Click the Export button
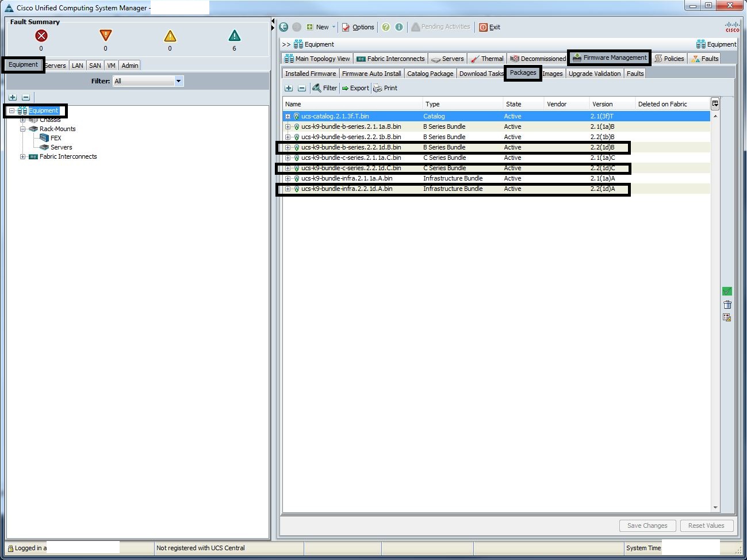The image size is (747, 560). click(x=355, y=88)
